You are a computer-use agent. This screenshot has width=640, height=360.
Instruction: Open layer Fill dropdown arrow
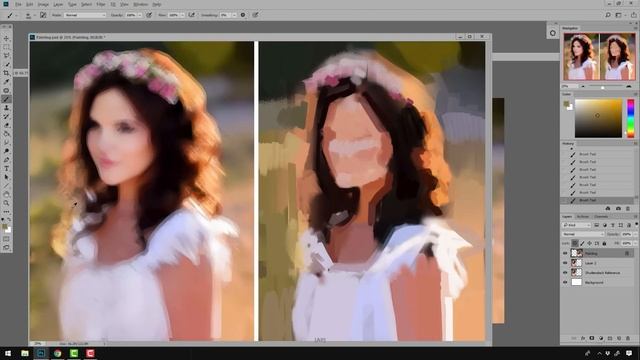click(635, 244)
